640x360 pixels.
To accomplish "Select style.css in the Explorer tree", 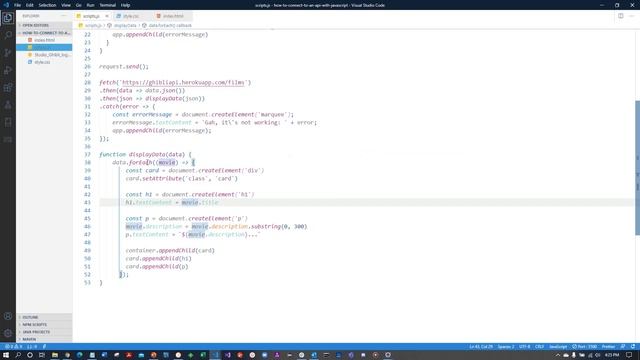I will point(44,62).
